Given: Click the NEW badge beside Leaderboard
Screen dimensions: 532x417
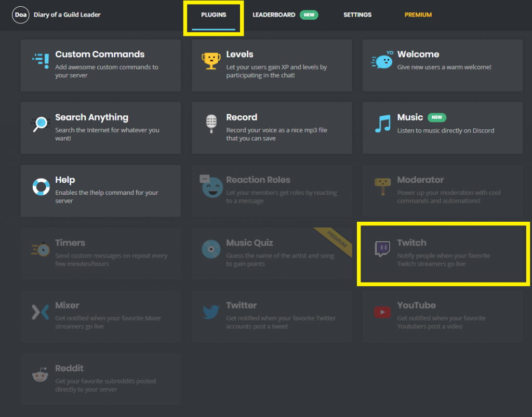Looking at the screenshot, I should 309,15.
